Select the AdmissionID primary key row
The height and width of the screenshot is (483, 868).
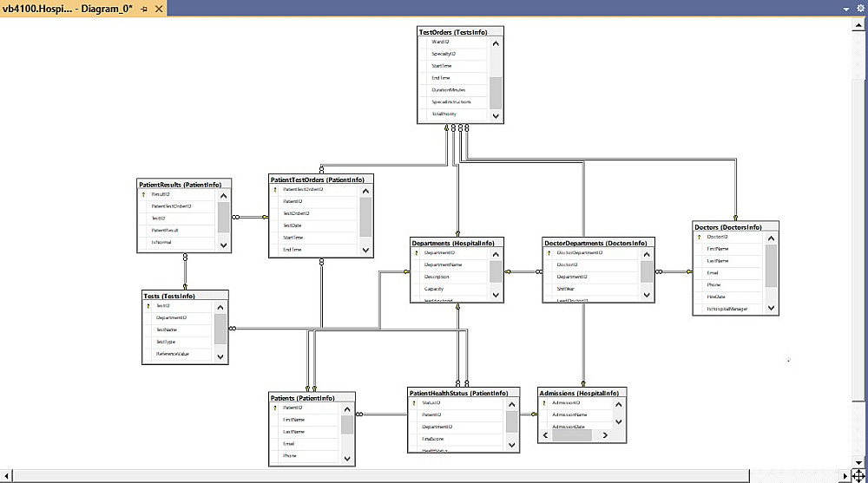(x=575, y=402)
